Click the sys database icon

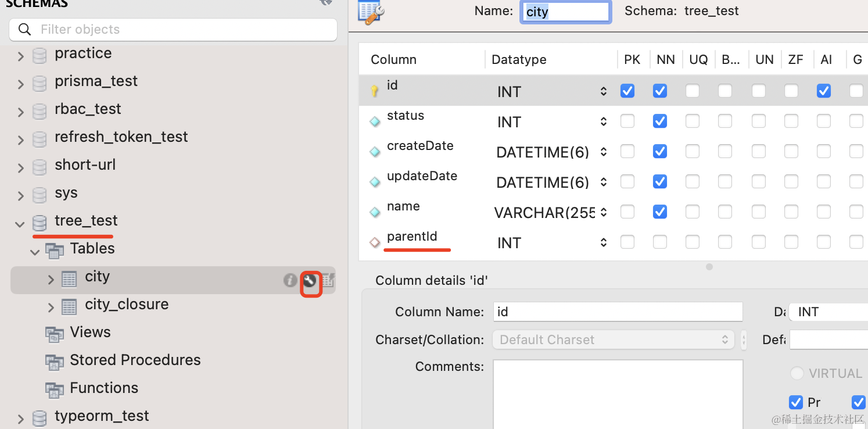coord(40,195)
